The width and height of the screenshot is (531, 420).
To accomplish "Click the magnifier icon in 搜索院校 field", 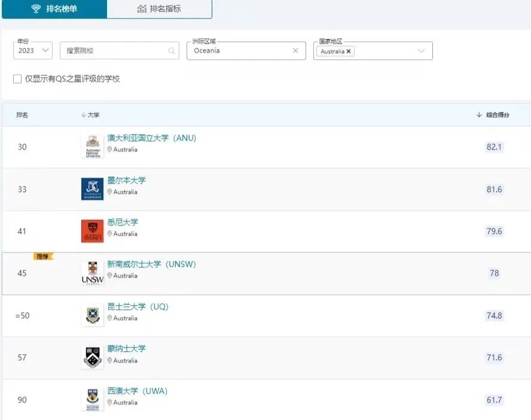I will point(172,50).
